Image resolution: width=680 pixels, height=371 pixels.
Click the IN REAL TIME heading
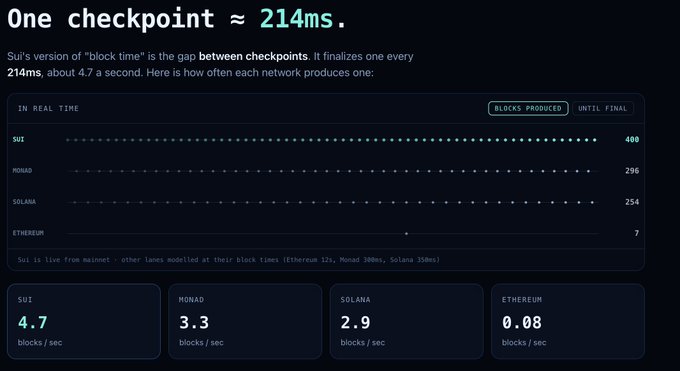coord(48,108)
